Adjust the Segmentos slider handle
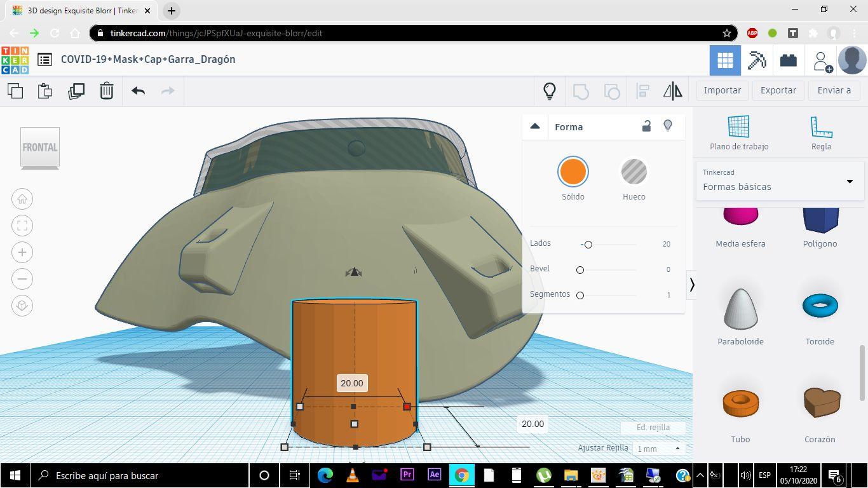 tap(580, 295)
